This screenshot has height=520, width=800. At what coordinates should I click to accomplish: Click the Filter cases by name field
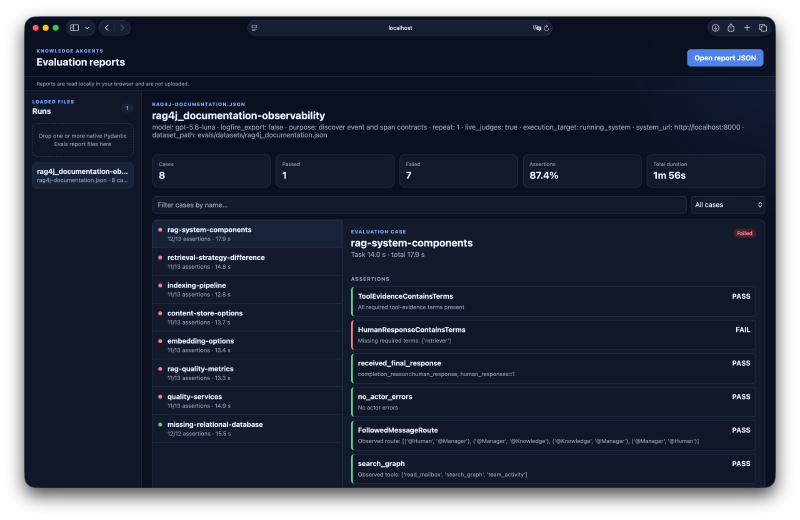(x=419, y=205)
